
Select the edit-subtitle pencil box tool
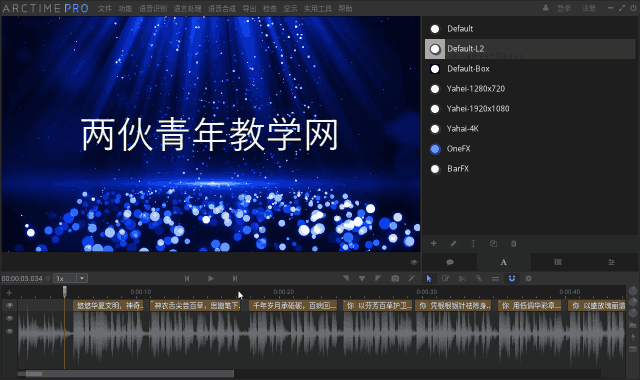445,278
